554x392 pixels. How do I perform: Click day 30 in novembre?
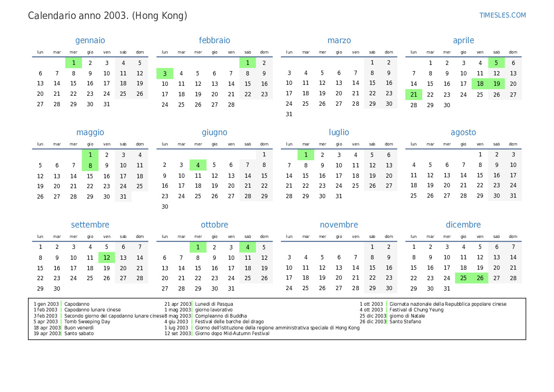click(x=389, y=288)
